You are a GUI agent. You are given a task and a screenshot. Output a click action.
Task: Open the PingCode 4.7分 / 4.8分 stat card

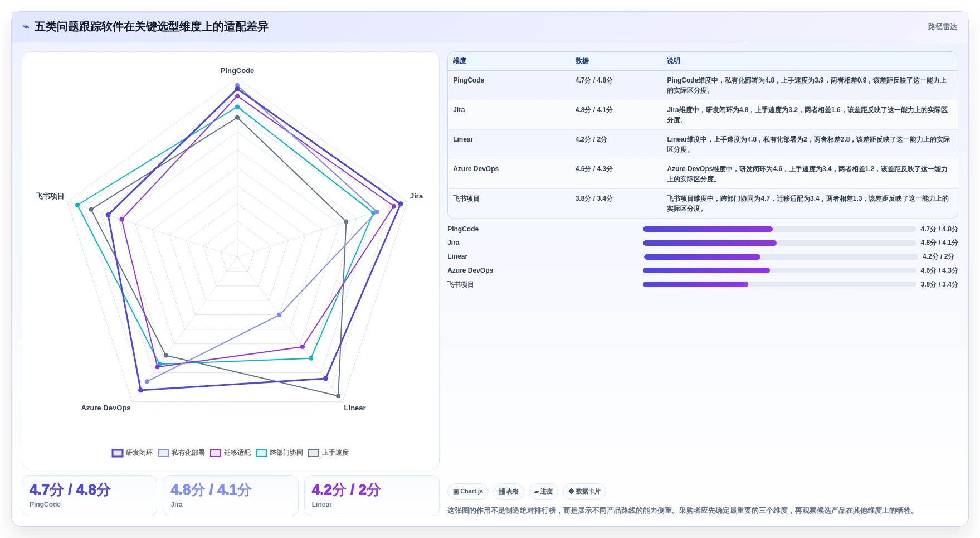(x=89, y=496)
